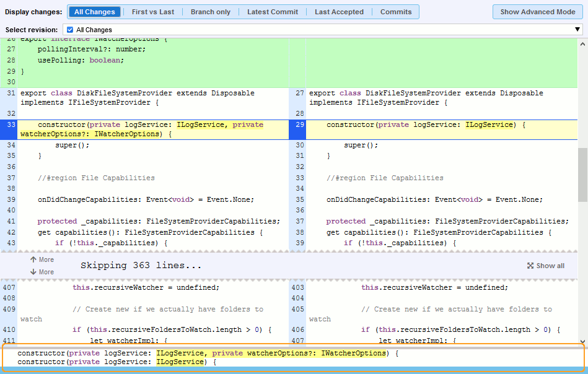Click the scrollbar down arrow

pos(582,341)
